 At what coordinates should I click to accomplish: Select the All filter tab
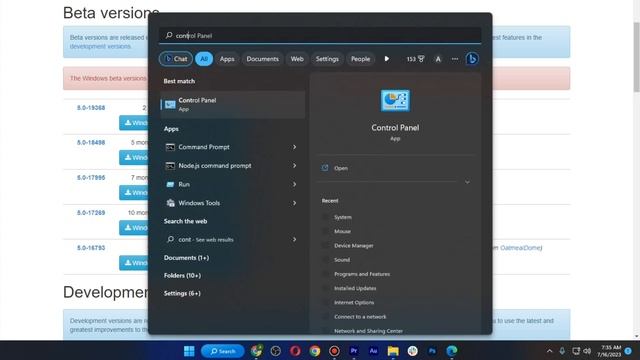(204, 59)
